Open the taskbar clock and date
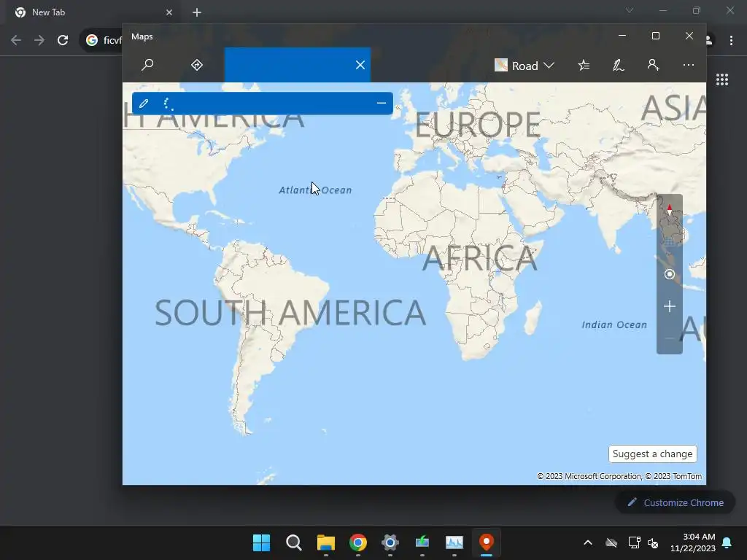Screen dimensions: 747x560 (693, 542)
